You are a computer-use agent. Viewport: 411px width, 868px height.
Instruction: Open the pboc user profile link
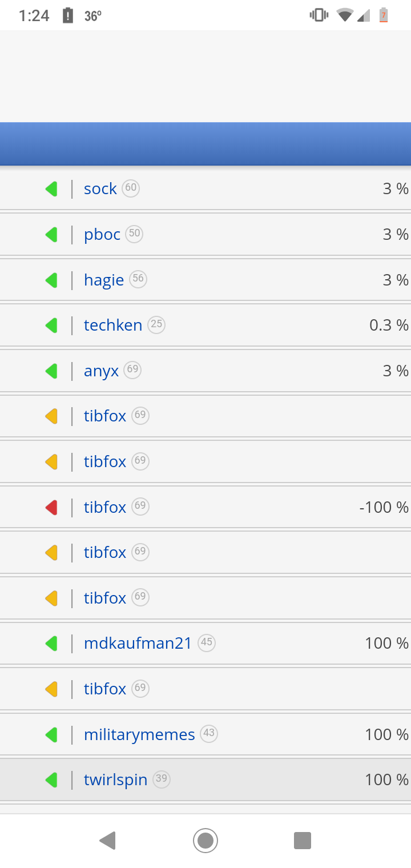pyautogui.click(x=102, y=234)
